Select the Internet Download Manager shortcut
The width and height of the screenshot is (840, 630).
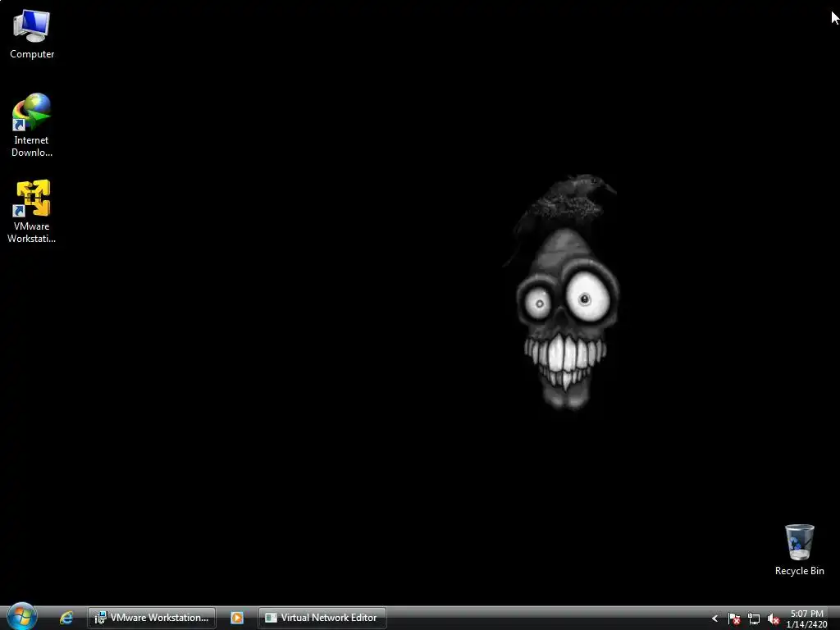click(32, 126)
